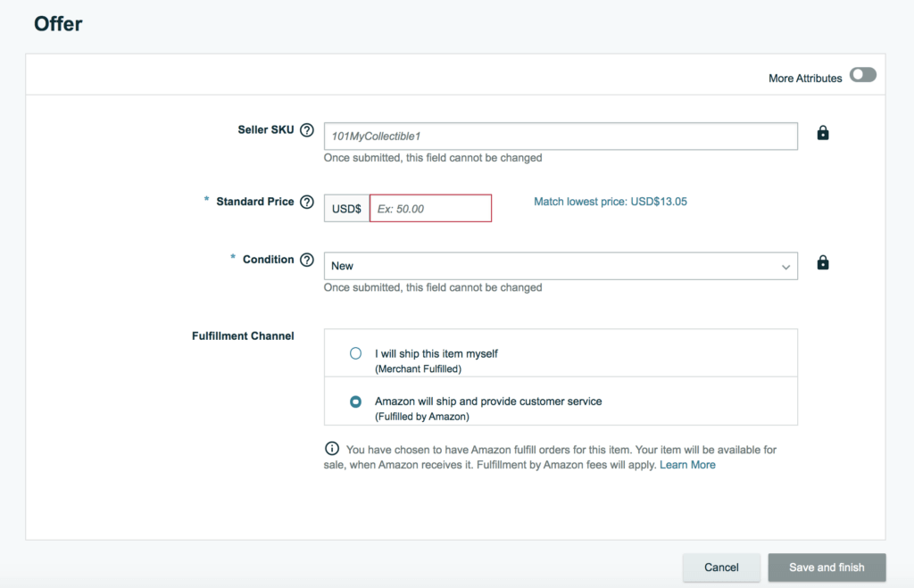Click "Amazon will ship and provide customer service" text
The height and width of the screenshot is (588, 914).
click(488, 402)
